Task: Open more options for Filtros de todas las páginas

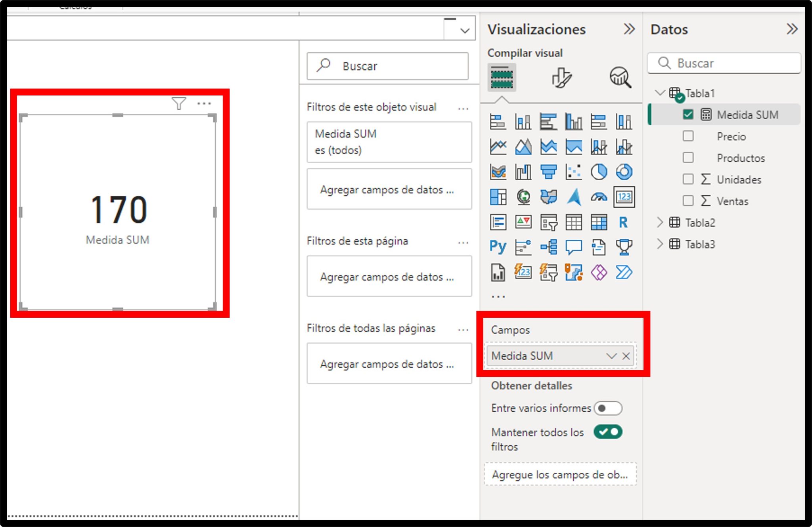Action: pyautogui.click(x=463, y=329)
